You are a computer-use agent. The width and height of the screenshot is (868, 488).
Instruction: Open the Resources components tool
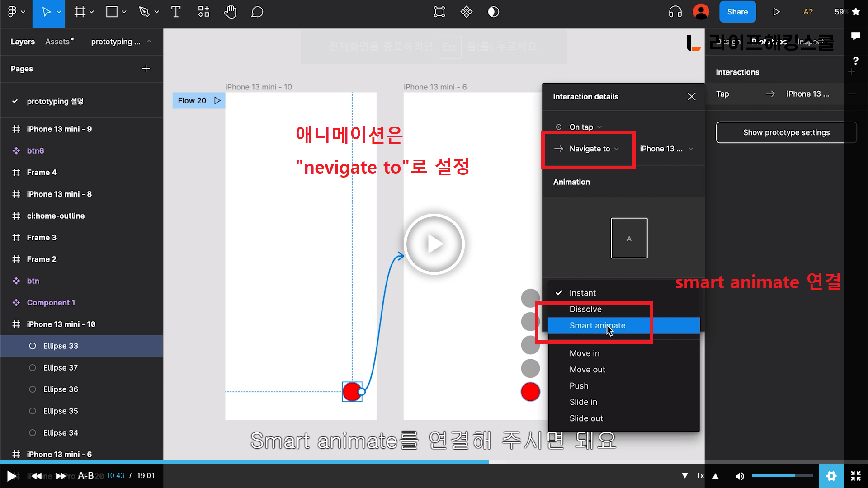point(203,12)
